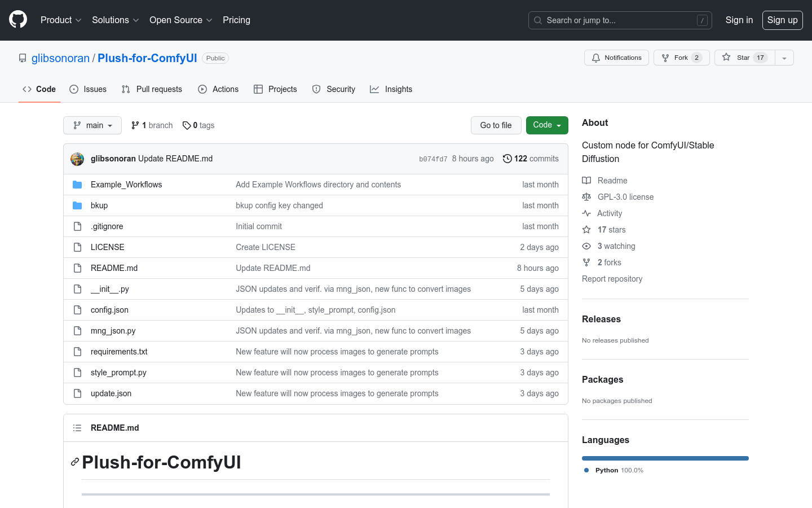Switch to the Pull requests tab
Screen dimensions: 812x508
pos(152,89)
